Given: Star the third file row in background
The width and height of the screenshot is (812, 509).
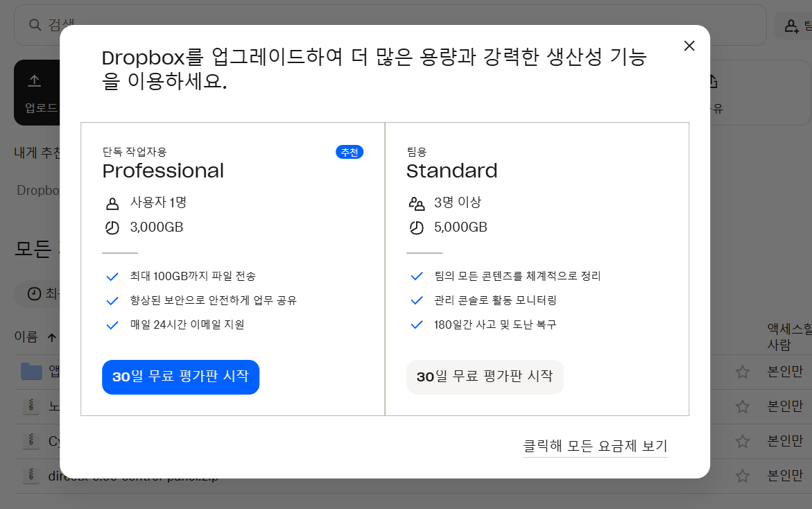Looking at the screenshot, I should [743, 441].
